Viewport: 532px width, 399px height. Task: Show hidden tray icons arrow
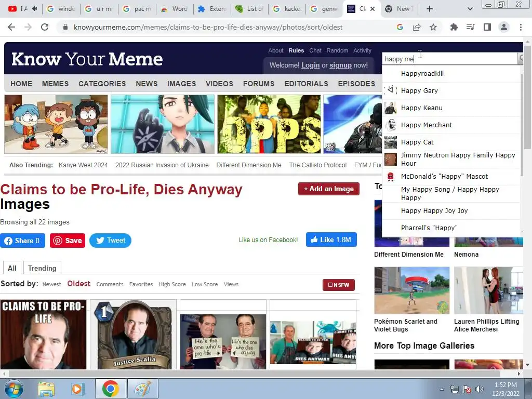pyautogui.click(x=442, y=390)
